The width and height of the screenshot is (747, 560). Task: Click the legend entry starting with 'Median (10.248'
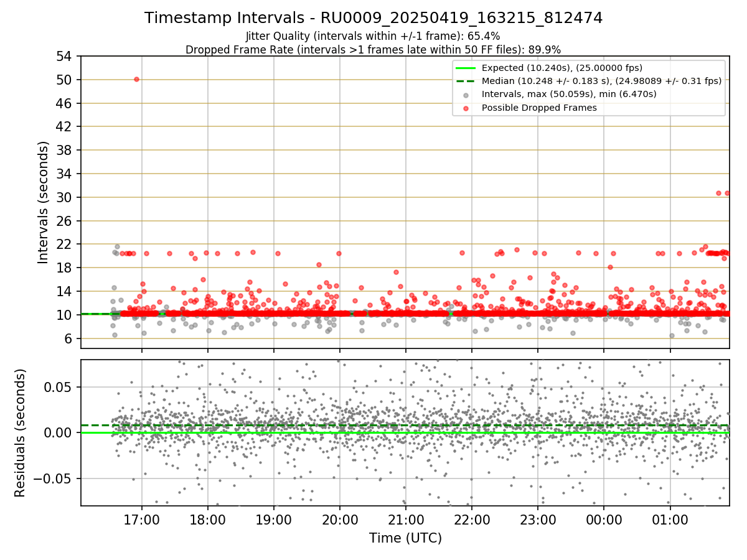[601, 81]
